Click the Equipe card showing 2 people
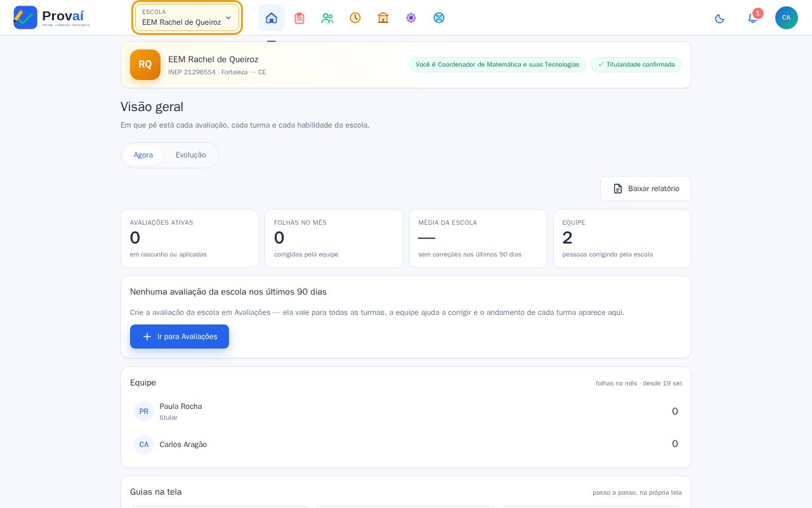This screenshot has height=508, width=812. 622,239
